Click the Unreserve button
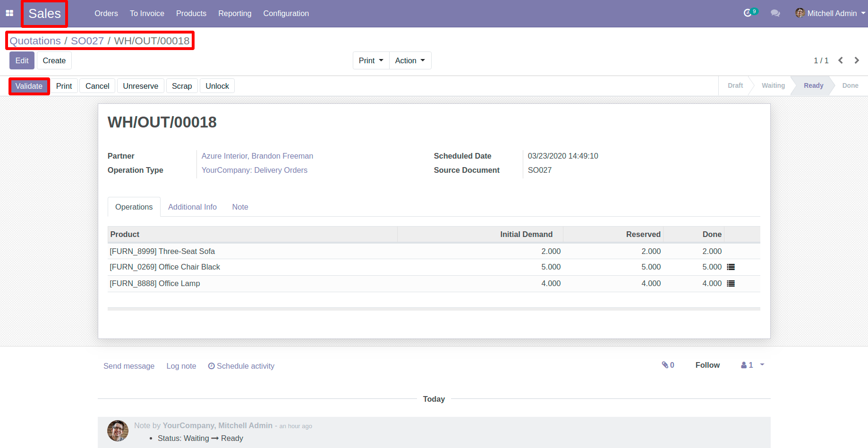 pos(141,86)
